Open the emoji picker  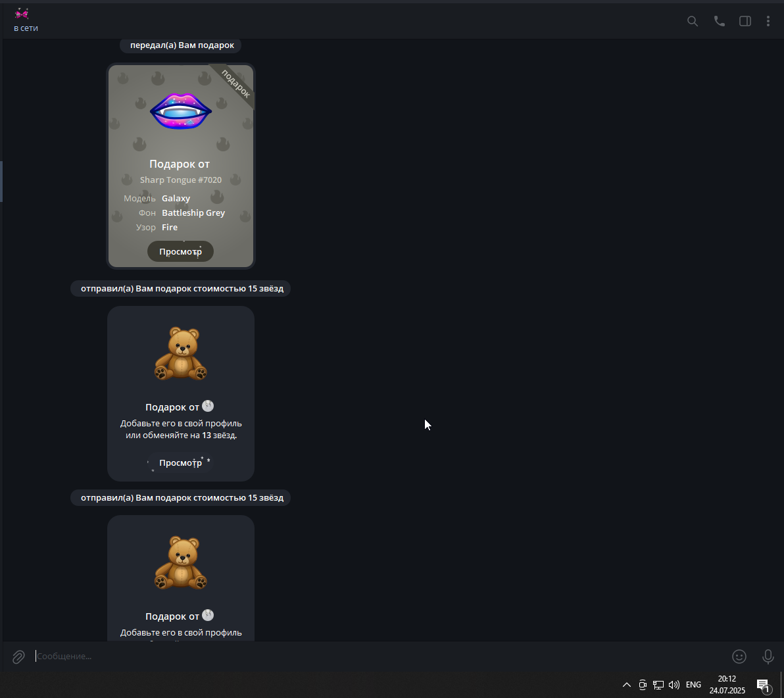coord(739,657)
